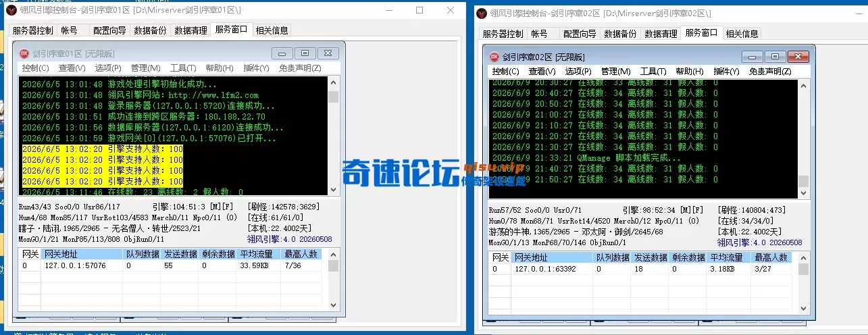The width and height of the screenshot is (868, 335).
Task: Click 发送数据 column header in 02区 table
Action: point(651,257)
